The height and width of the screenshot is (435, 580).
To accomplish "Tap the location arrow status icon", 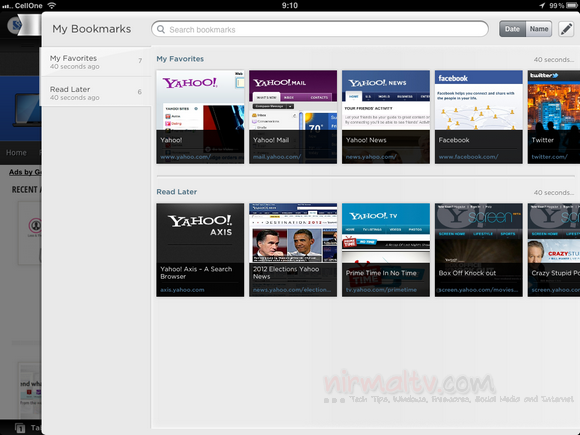I will (x=542, y=5).
